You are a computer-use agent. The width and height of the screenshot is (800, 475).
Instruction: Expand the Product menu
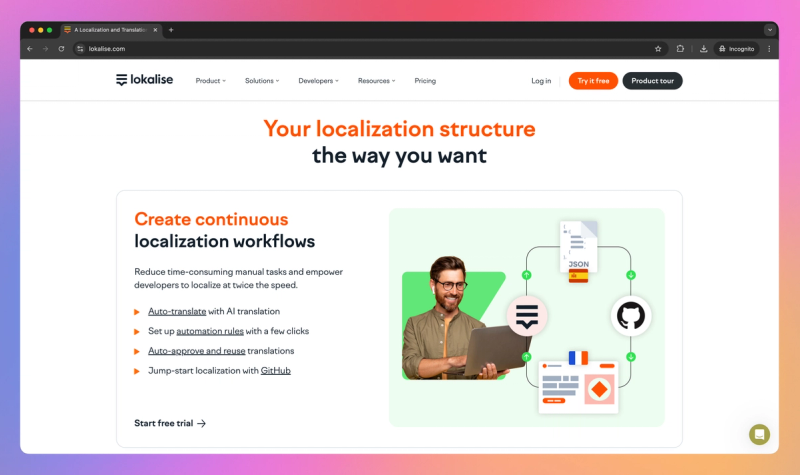pos(210,81)
